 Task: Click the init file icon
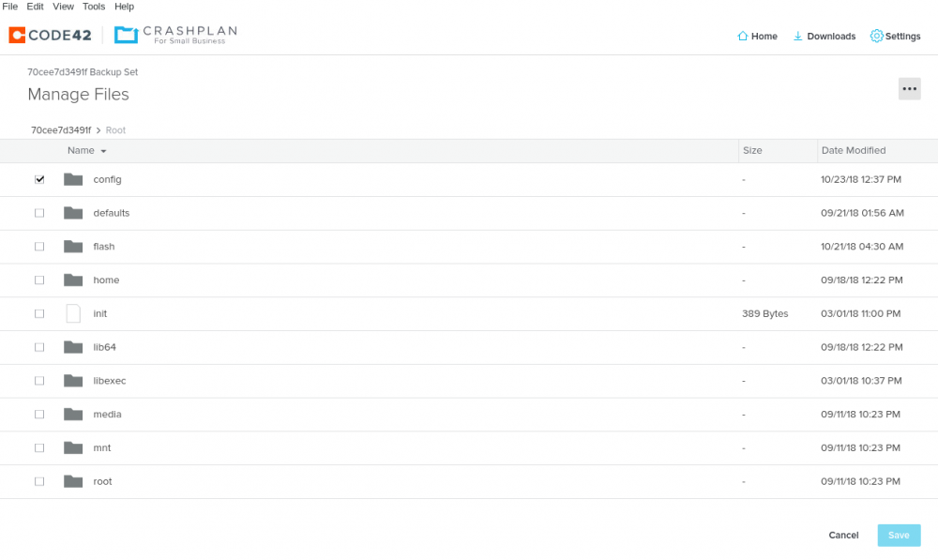[73, 313]
